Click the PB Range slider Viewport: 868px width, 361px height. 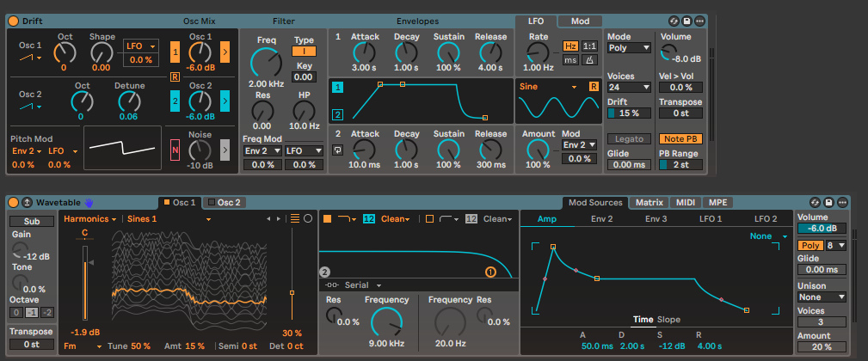(680, 165)
